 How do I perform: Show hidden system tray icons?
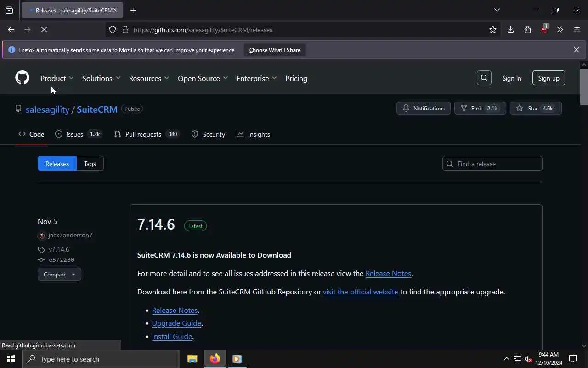pos(506,359)
